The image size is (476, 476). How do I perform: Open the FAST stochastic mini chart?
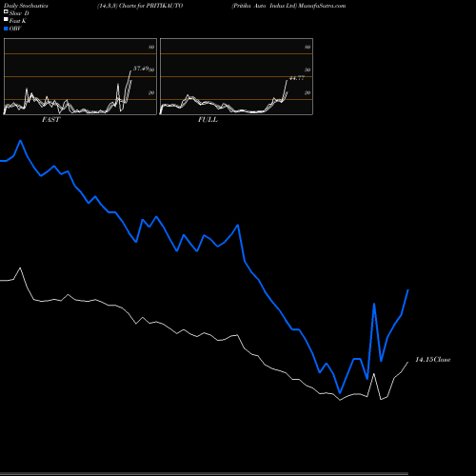(x=80, y=76)
